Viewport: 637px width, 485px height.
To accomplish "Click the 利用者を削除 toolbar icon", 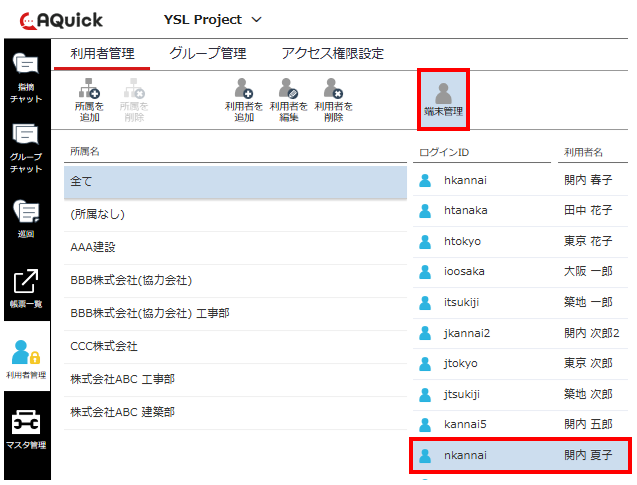I will pyautogui.click(x=333, y=101).
